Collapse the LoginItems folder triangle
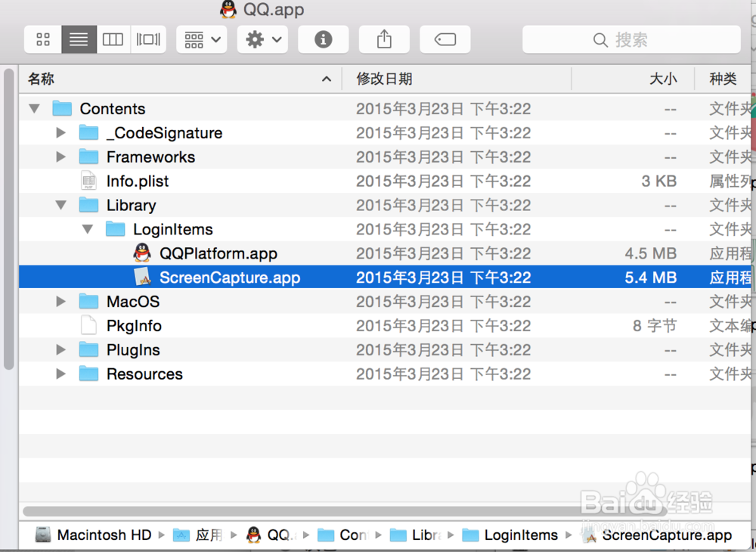 (x=87, y=229)
